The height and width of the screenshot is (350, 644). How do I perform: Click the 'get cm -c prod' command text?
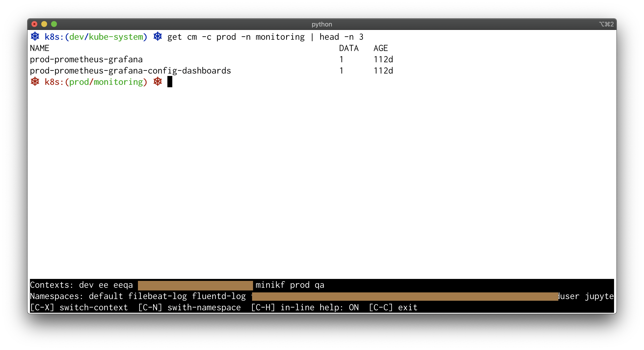click(x=201, y=37)
